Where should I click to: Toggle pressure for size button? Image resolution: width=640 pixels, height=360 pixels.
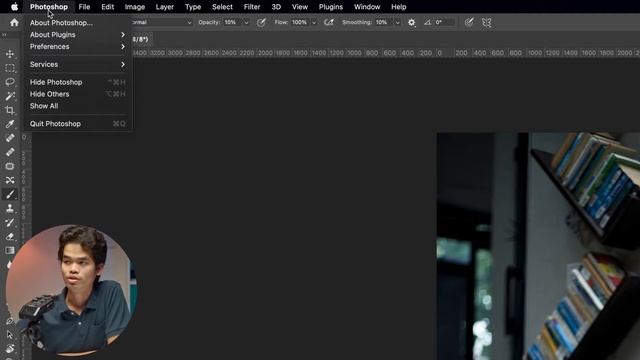(469, 22)
